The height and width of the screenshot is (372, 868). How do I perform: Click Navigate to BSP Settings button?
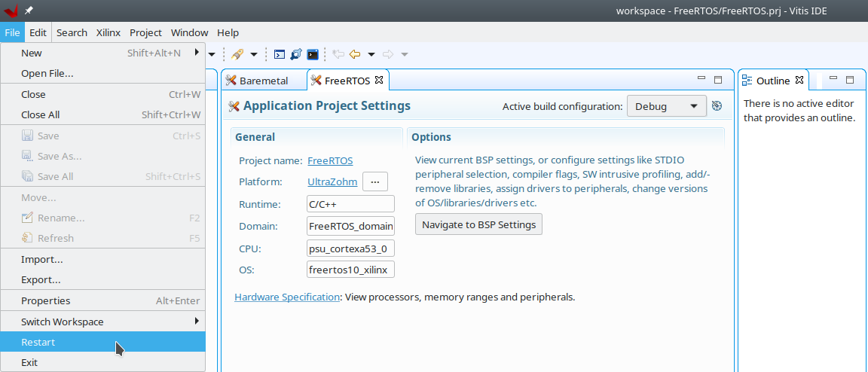[478, 224]
